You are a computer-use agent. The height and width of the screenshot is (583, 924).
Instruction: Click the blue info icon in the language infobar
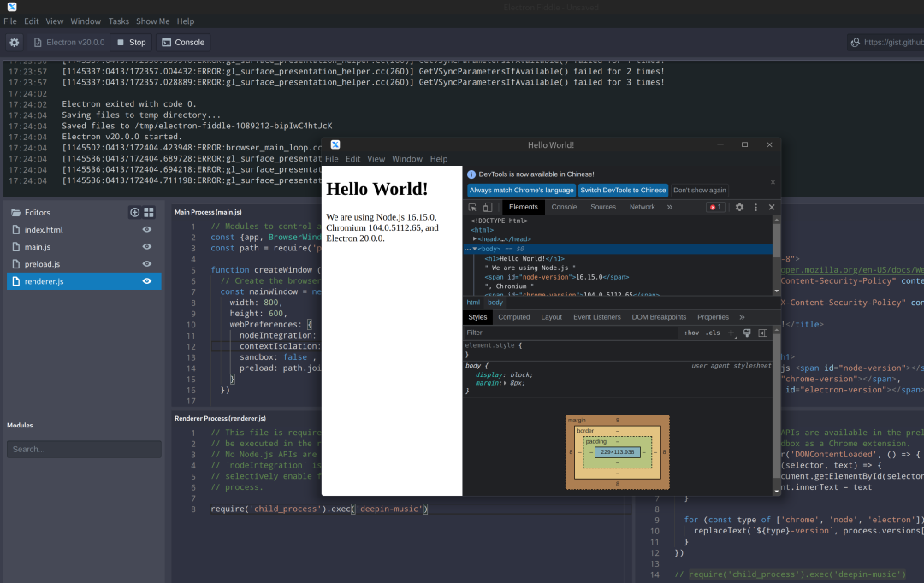(x=471, y=174)
